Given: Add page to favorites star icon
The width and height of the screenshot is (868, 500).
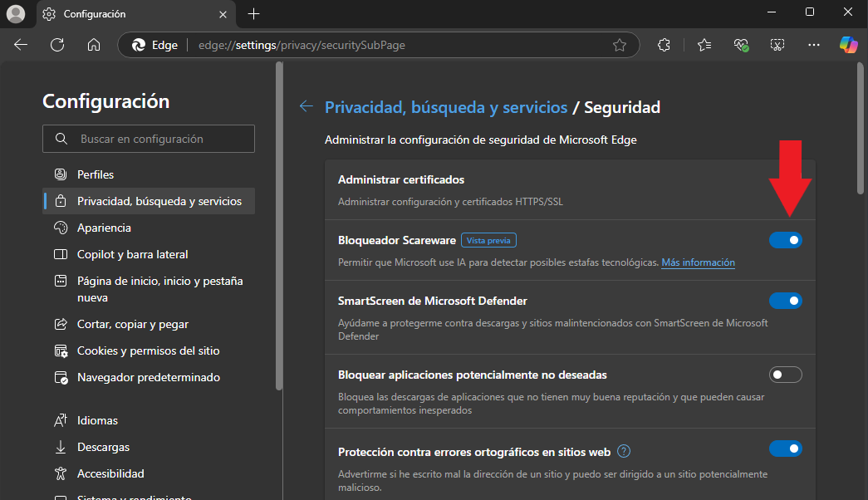Looking at the screenshot, I should [x=620, y=46].
